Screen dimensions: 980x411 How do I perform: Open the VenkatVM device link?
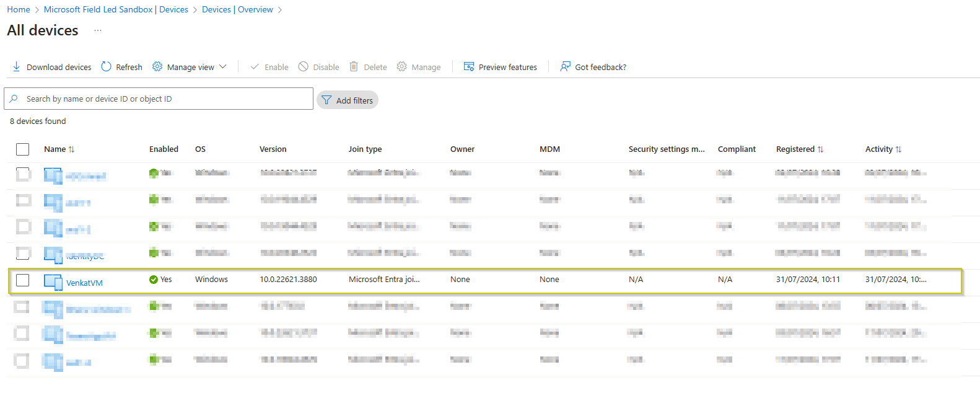84,283
